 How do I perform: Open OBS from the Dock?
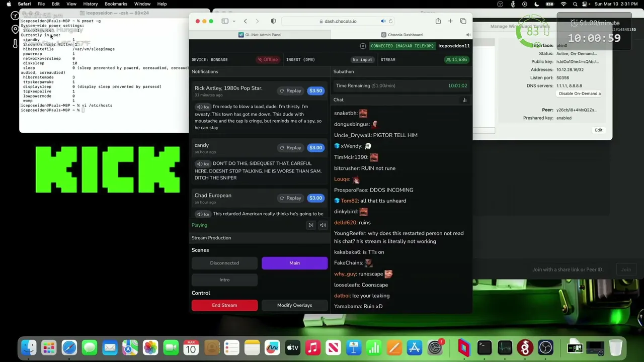(545, 347)
